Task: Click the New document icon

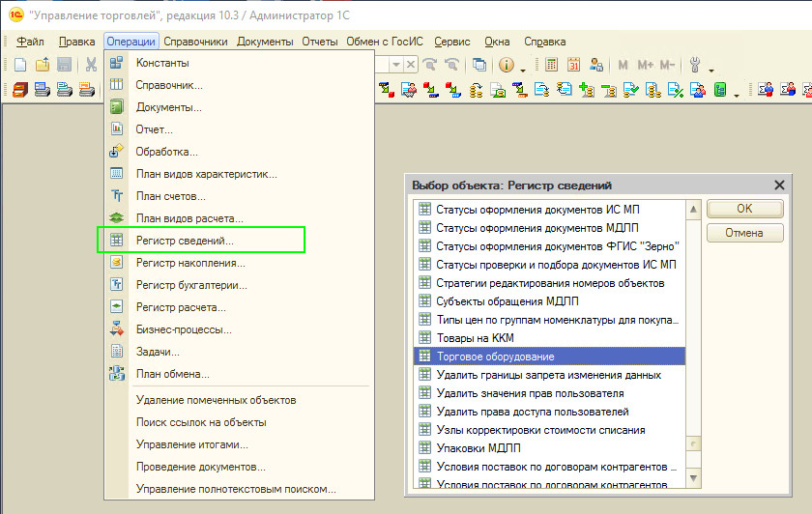Action: pyautogui.click(x=19, y=65)
